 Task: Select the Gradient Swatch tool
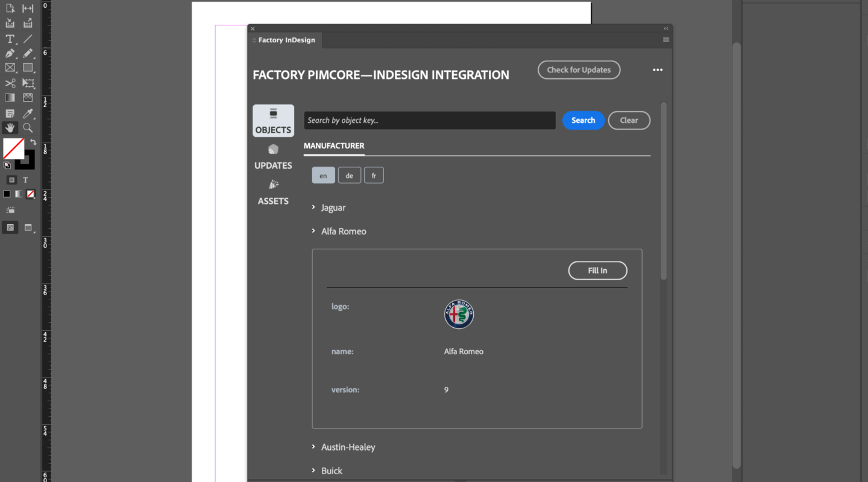(x=10, y=98)
